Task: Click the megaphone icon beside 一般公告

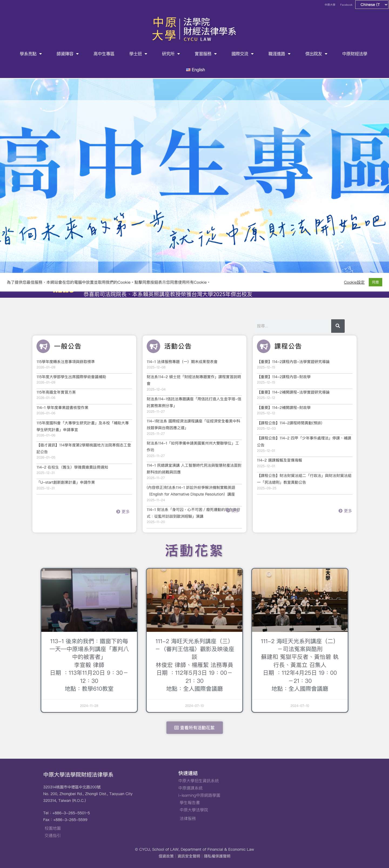Action: point(43,346)
